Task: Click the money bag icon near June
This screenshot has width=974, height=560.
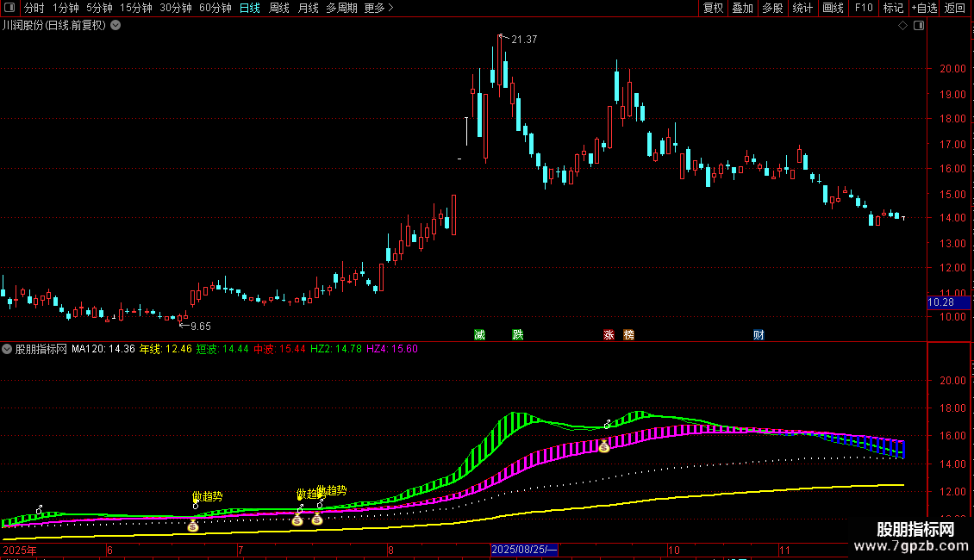Action: pos(193,526)
